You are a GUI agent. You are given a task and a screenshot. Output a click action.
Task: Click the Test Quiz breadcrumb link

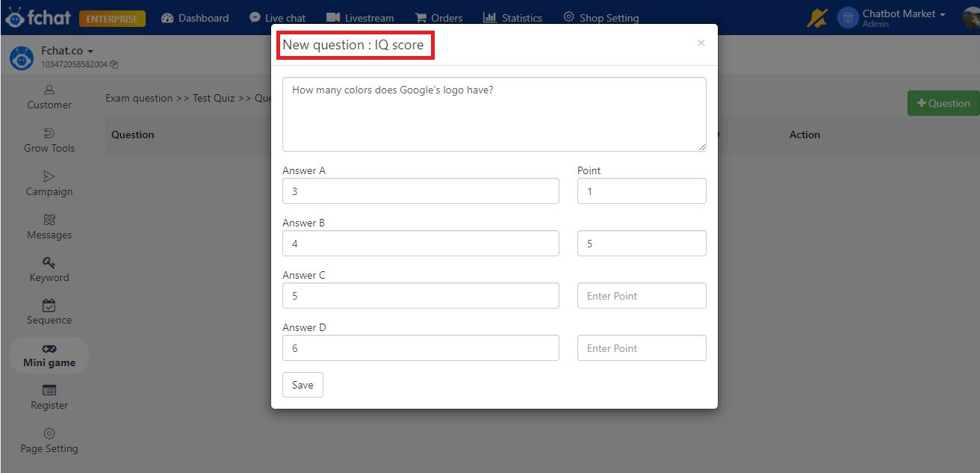point(214,98)
